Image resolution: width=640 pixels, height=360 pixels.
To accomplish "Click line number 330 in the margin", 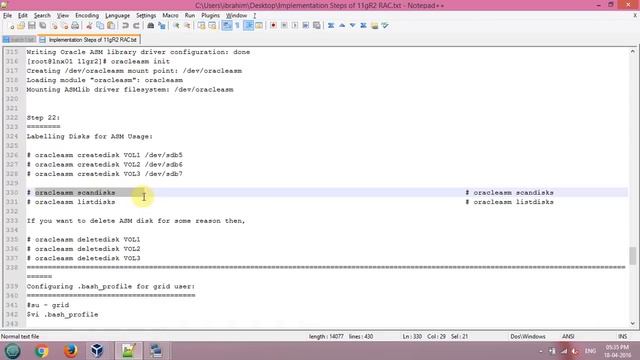I will [12, 193].
